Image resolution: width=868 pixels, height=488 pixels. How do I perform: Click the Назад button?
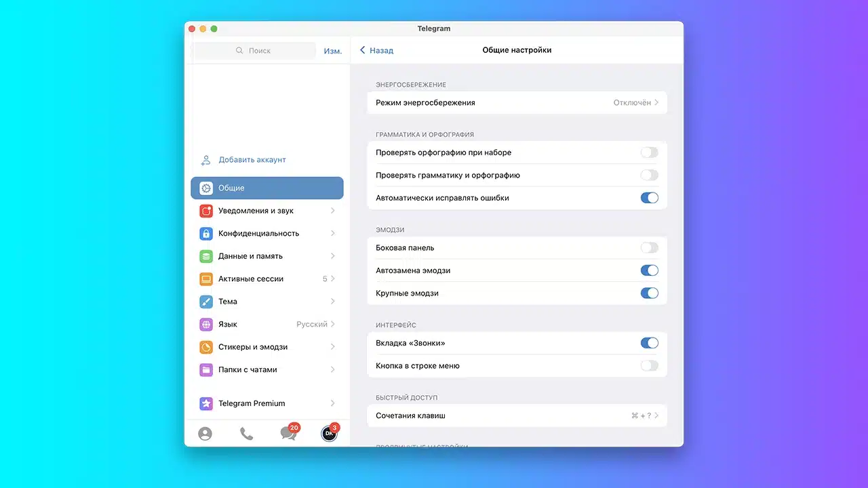[375, 49]
